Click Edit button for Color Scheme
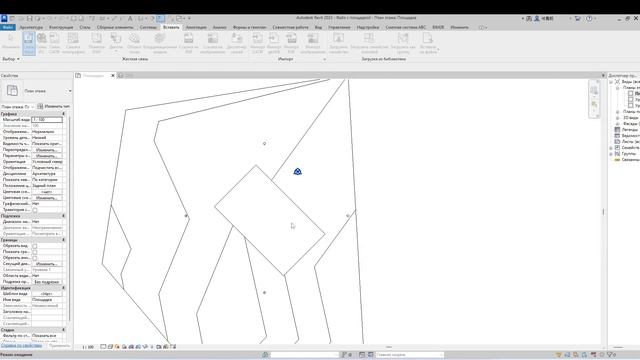The image size is (640, 360). pyautogui.click(x=47, y=198)
